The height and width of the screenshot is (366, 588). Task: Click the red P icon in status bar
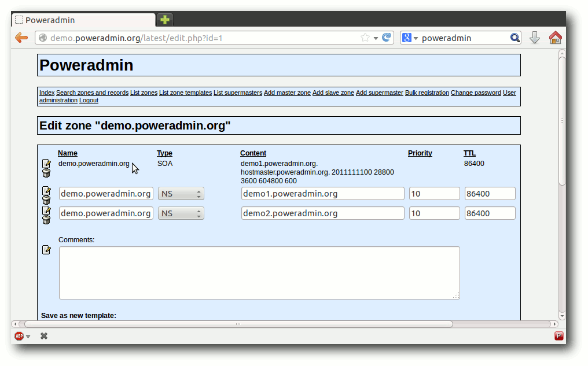(x=558, y=336)
